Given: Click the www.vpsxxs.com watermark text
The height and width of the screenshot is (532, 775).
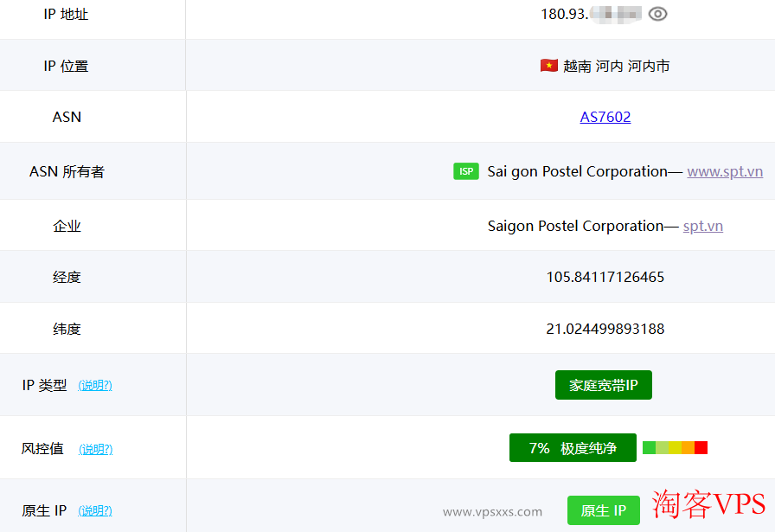Looking at the screenshot, I should coord(493,510).
